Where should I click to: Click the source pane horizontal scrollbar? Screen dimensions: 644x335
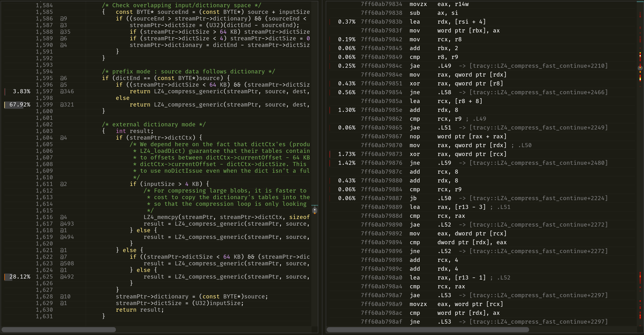click(58, 329)
